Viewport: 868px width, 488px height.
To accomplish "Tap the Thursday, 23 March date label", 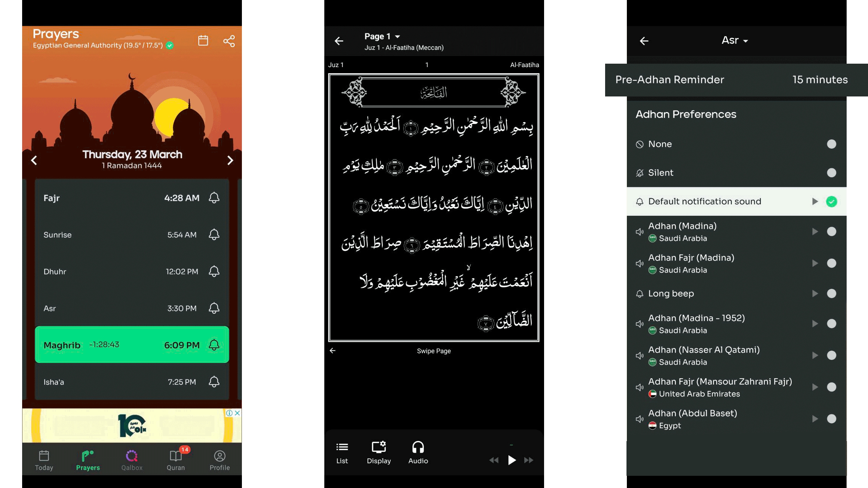I will [x=132, y=154].
